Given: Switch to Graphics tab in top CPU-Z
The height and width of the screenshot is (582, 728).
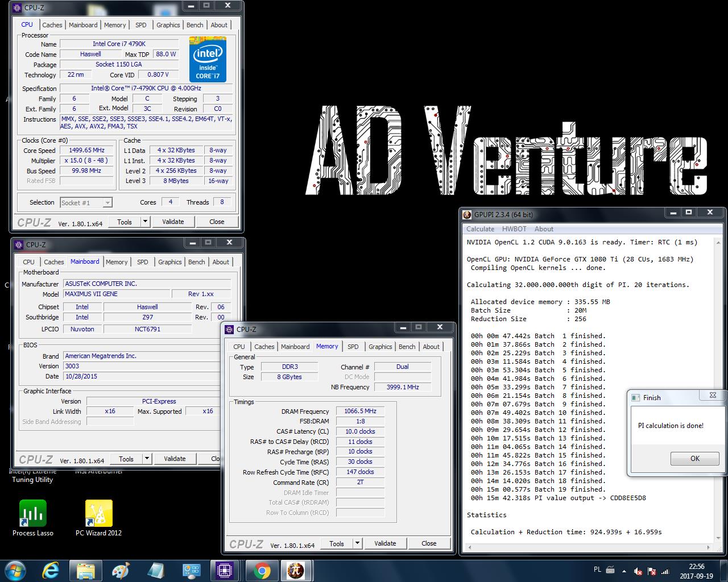Looking at the screenshot, I should [168, 25].
